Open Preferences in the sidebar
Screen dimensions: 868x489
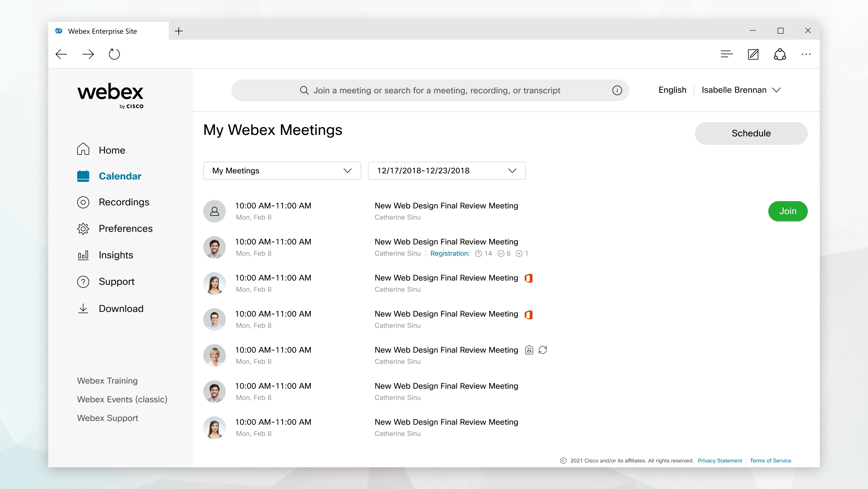click(125, 229)
